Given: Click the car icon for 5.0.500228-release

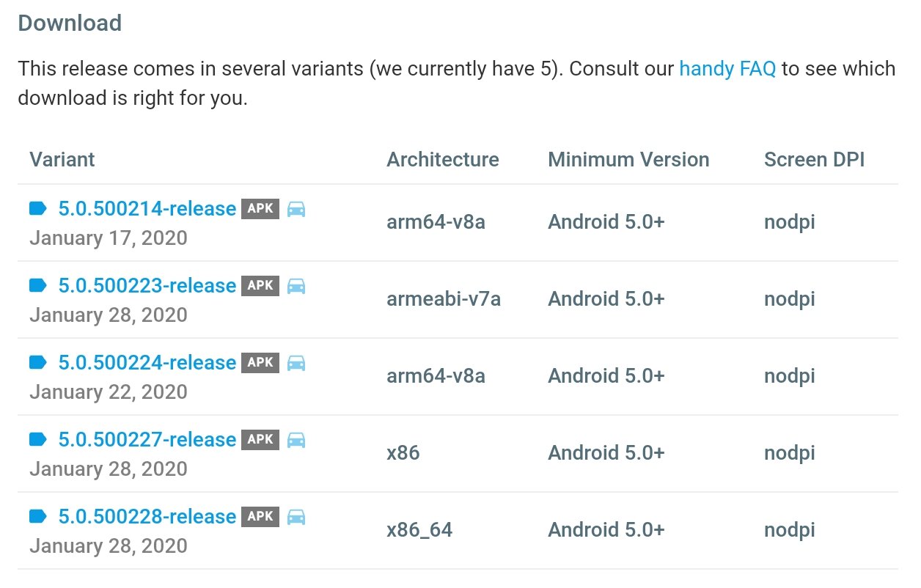Looking at the screenshot, I should [x=296, y=517].
